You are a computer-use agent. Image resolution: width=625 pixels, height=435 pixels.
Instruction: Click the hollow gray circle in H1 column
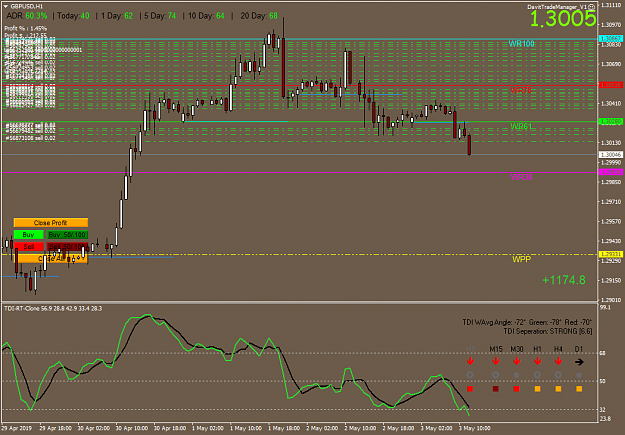coord(537,375)
